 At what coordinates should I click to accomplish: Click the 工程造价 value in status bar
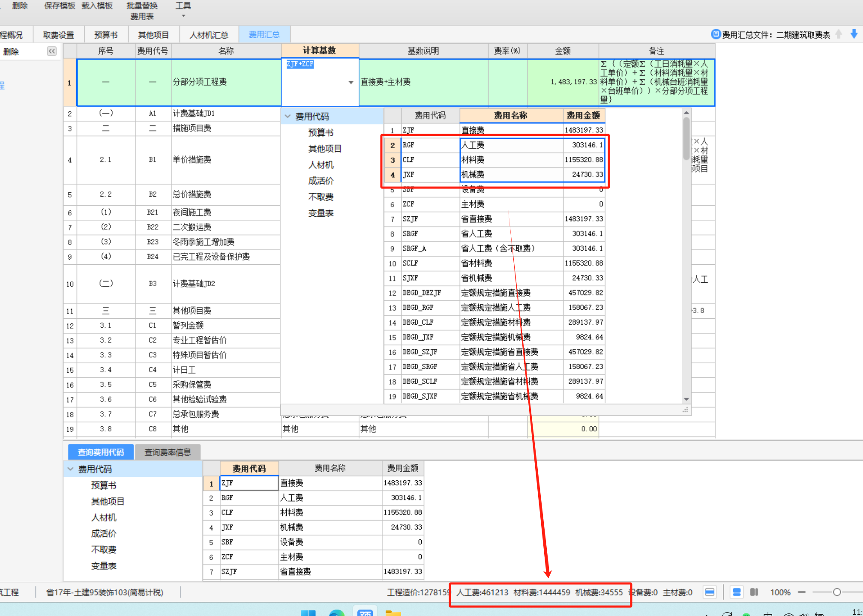tap(419, 592)
